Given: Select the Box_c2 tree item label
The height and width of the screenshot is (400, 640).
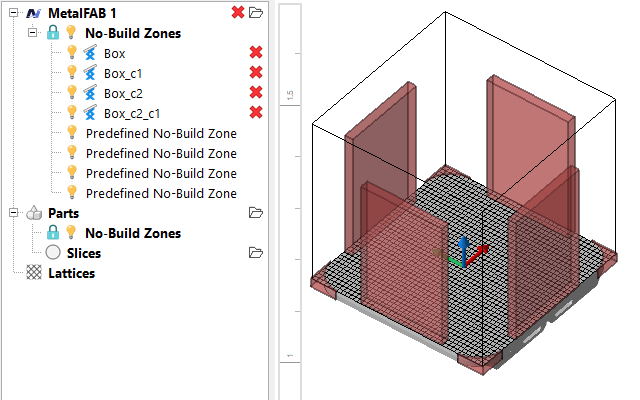Looking at the screenshot, I should (x=123, y=93).
